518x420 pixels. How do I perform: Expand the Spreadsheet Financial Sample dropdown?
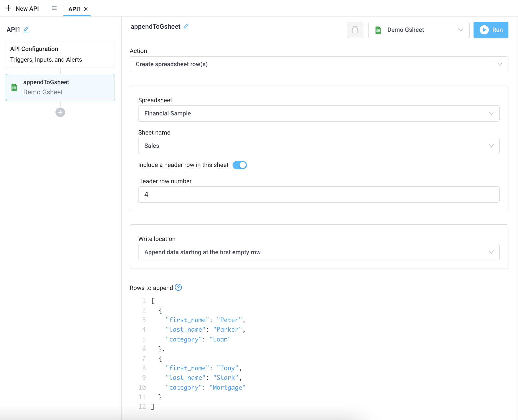pyautogui.click(x=319, y=113)
